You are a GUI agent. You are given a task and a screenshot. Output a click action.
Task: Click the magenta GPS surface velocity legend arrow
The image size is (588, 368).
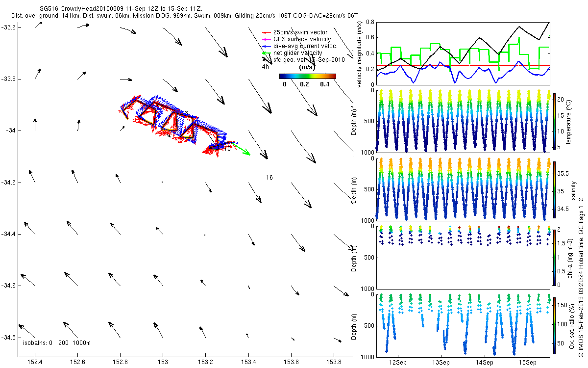[267, 39]
